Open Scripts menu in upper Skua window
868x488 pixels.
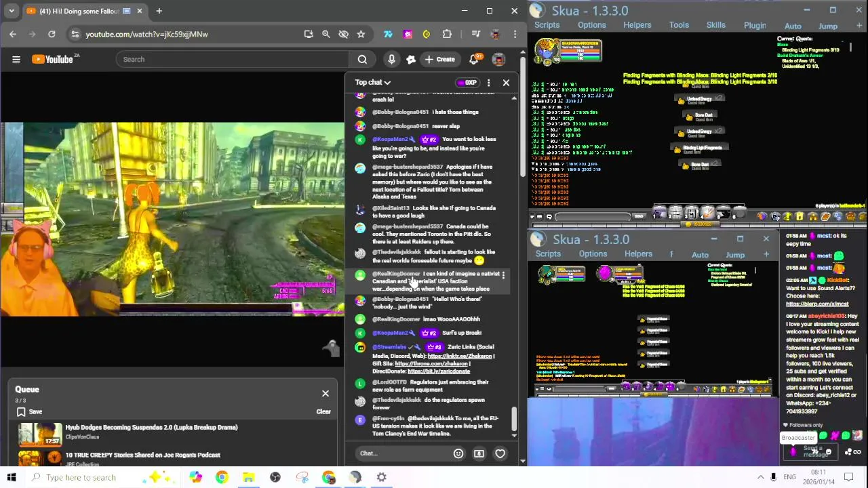[547, 25]
